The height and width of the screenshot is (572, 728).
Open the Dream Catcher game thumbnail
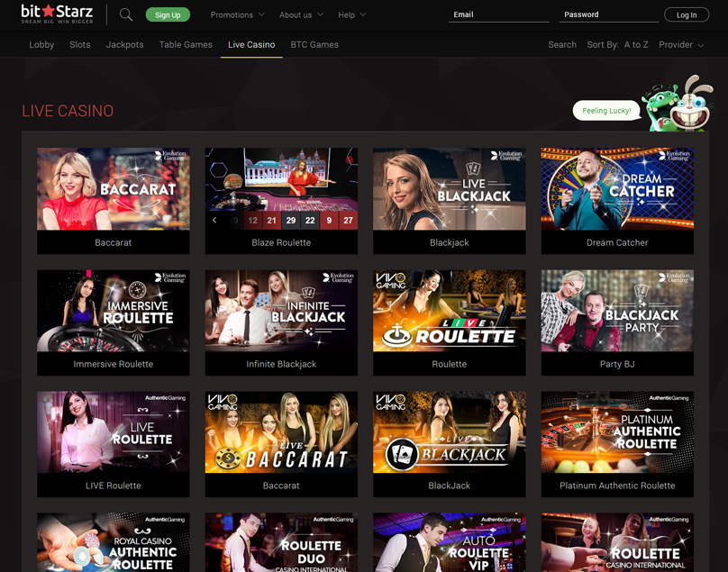pos(617,189)
